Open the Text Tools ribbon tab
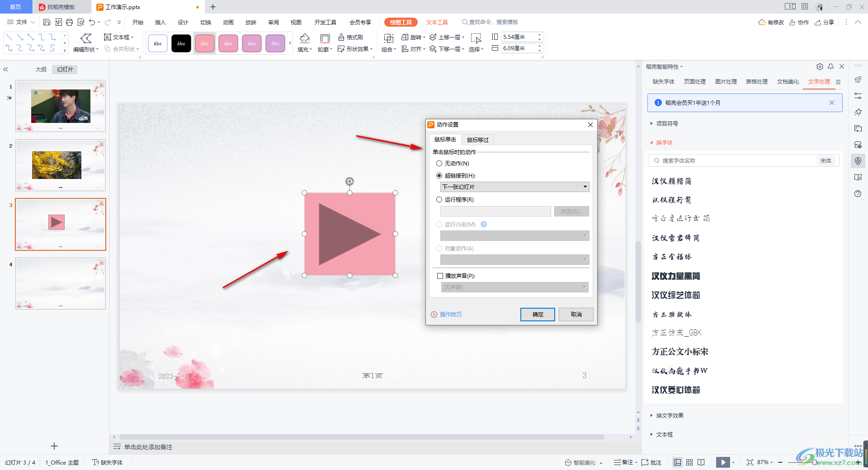 tap(437, 22)
